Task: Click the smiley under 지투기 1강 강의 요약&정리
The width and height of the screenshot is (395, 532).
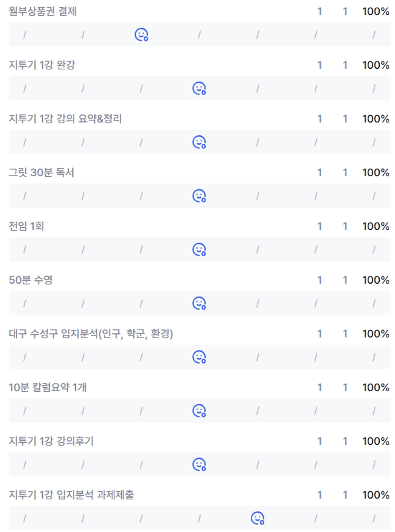Action: pos(199,142)
